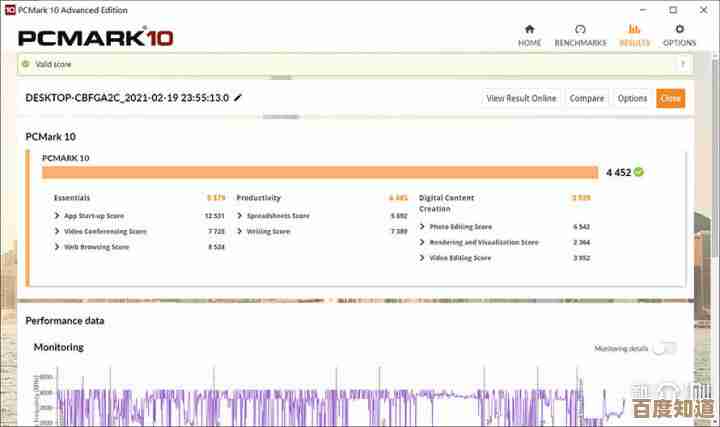The width and height of the screenshot is (720, 427).
Task: Click the green valid score checkmark icon
Action: pos(26,64)
